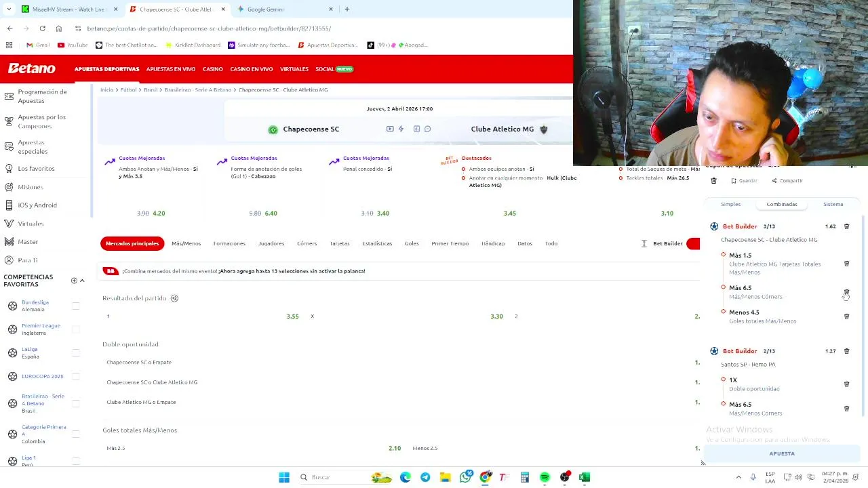Screen dimensions: 868x488
Task: Delete the 1X Doble oportunidad selection
Action: (846, 384)
